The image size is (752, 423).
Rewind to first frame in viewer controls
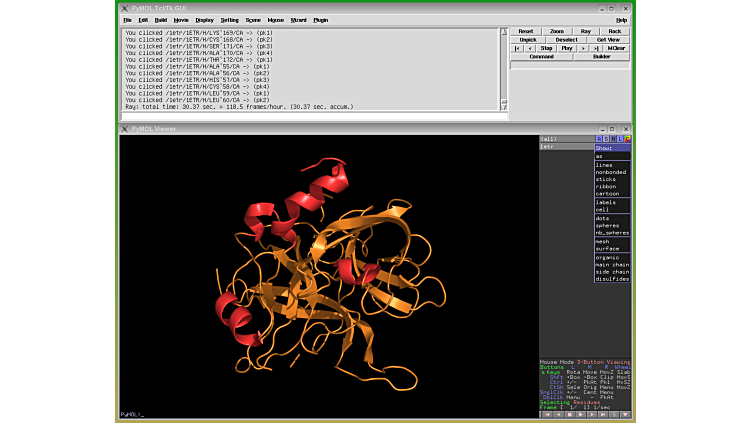coord(546,414)
